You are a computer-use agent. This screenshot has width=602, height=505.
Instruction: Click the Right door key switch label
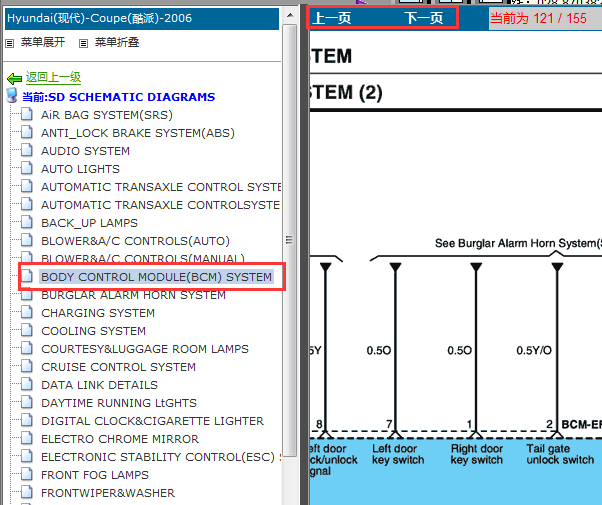[477, 454]
